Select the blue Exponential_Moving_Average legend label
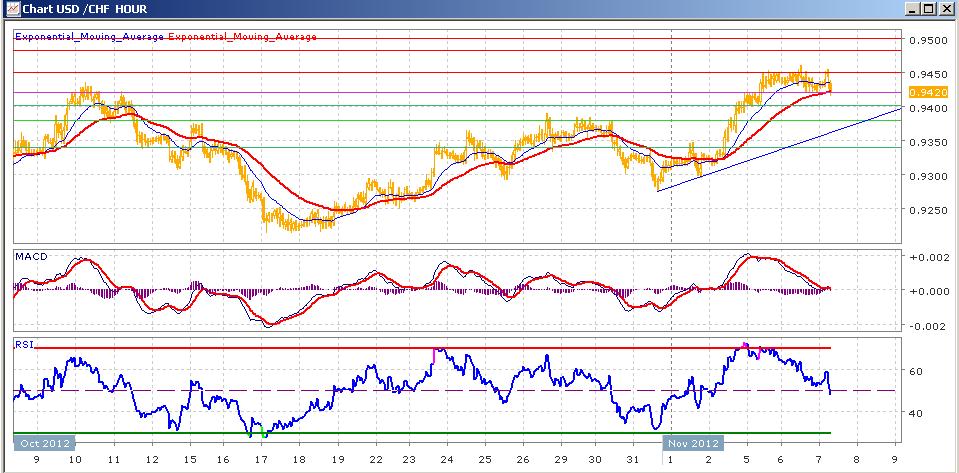 coord(89,37)
